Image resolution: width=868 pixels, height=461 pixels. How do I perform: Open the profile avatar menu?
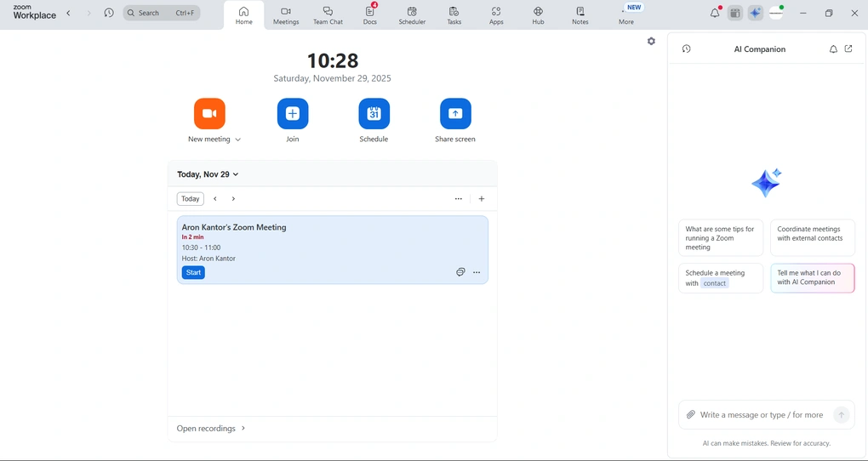776,13
